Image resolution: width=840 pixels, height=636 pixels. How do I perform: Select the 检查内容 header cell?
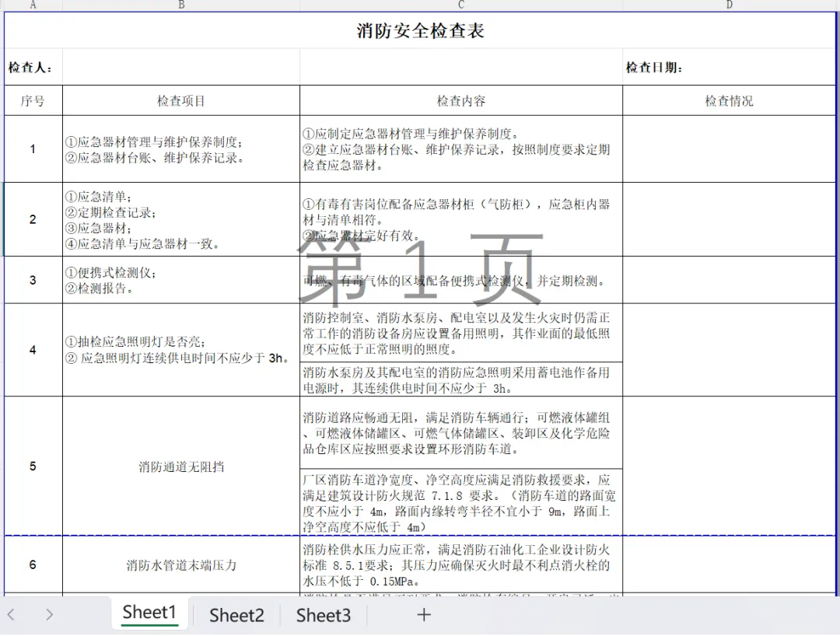click(x=461, y=100)
